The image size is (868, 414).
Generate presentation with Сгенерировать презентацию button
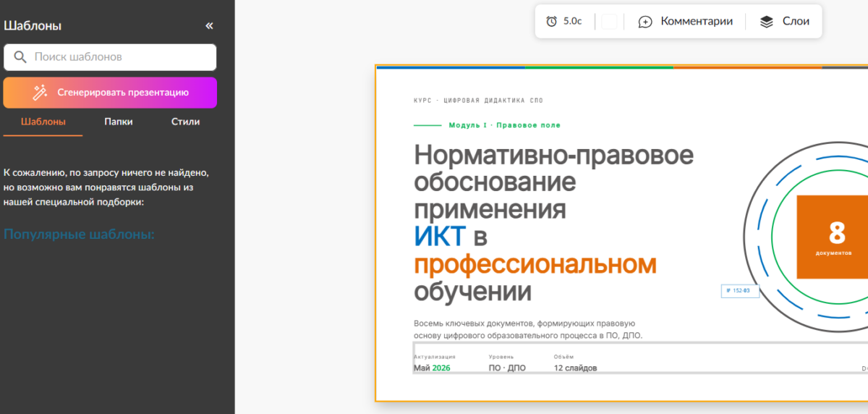pos(110,92)
